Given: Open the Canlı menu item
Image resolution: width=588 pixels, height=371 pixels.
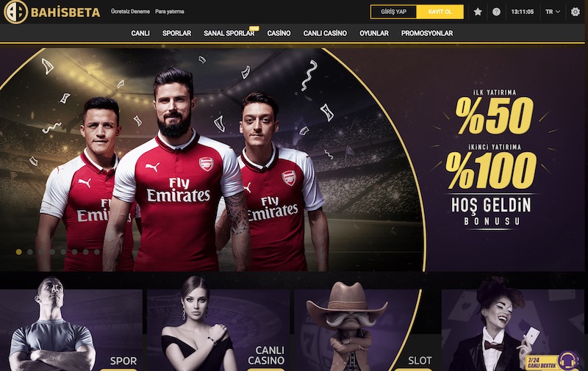Looking at the screenshot, I should 140,33.
